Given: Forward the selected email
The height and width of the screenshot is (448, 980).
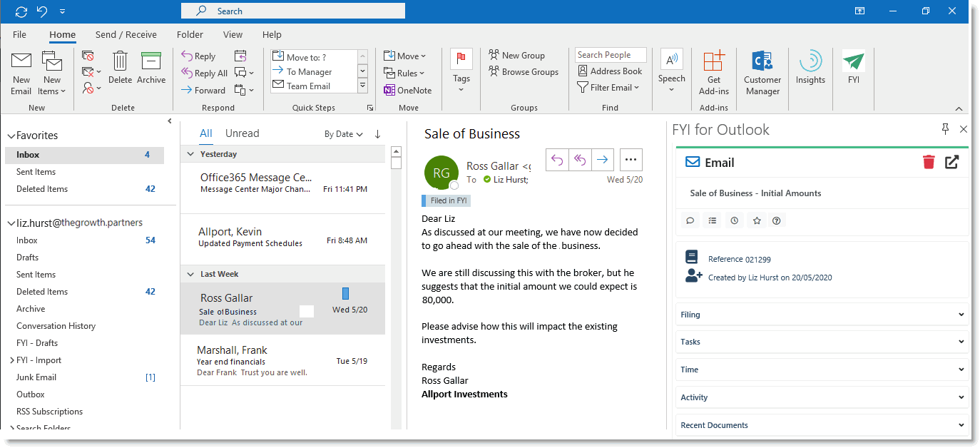Looking at the screenshot, I should 203,90.
